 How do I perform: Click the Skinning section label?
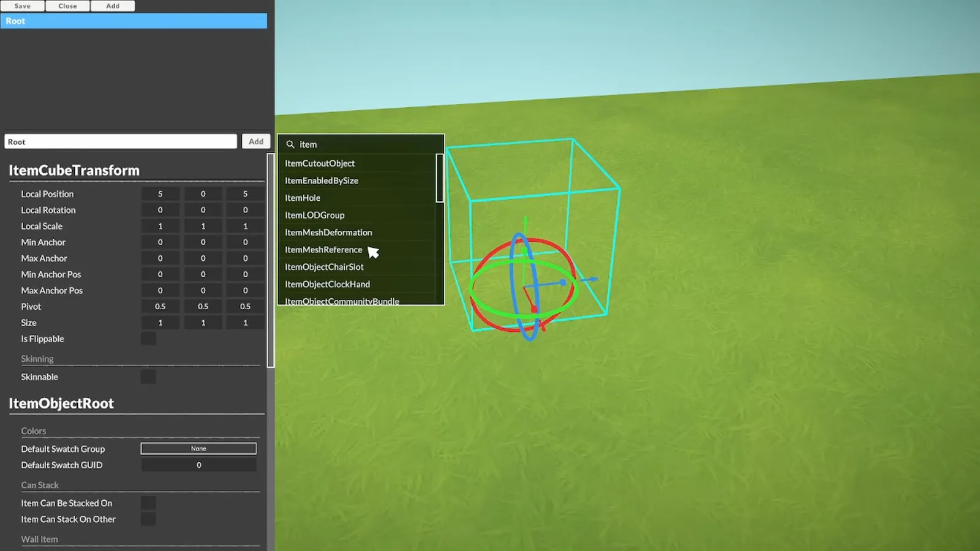(x=37, y=359)
